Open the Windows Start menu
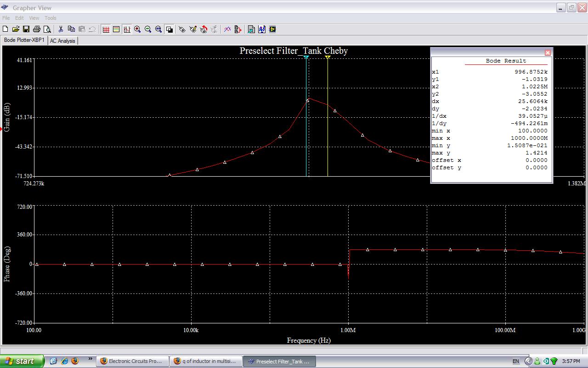Viewport: 588px width, 368px height. pyautogui.click(x=22, y=361)
